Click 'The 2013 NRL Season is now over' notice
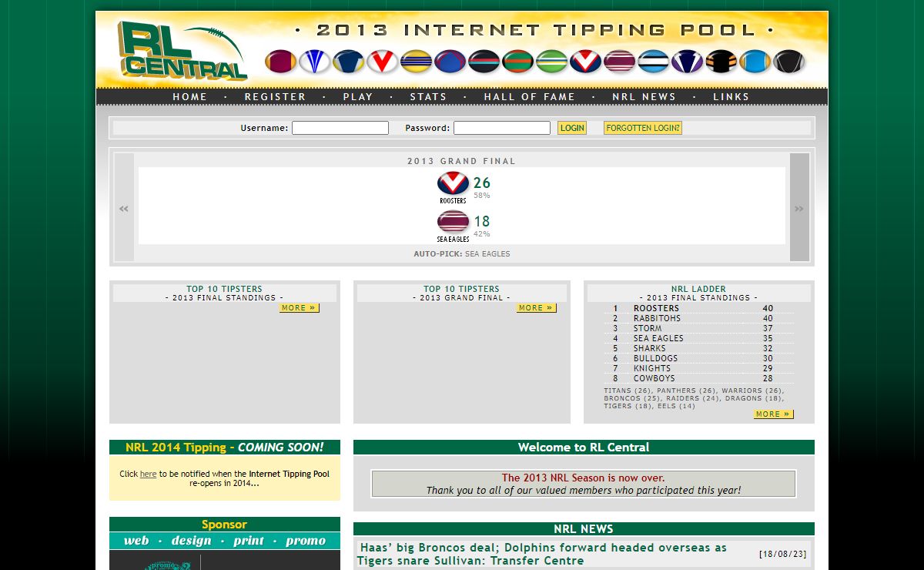The image size is (924, 570). pyautogui.click(x=584, y=478)
